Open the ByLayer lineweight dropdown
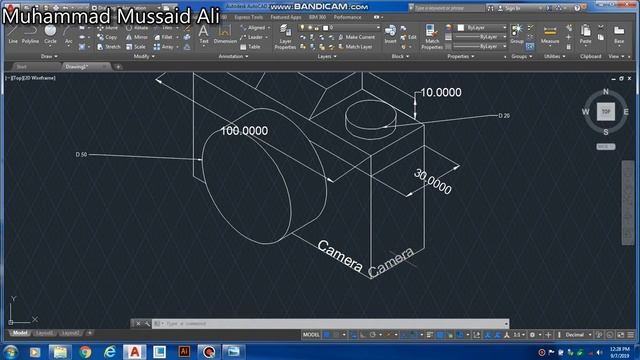Image resolution: width=640 pixels, height=360 pixels. pyautogui.click(x=481, y=37)
